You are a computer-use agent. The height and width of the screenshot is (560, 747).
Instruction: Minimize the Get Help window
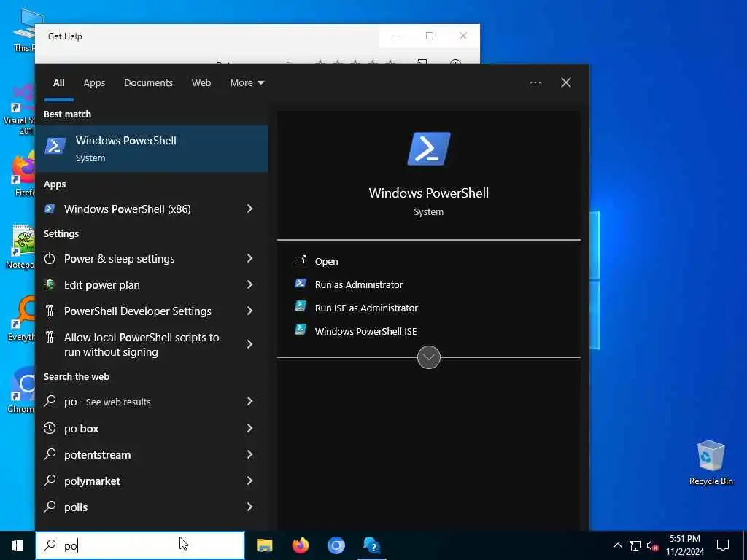tap(396, 36)
